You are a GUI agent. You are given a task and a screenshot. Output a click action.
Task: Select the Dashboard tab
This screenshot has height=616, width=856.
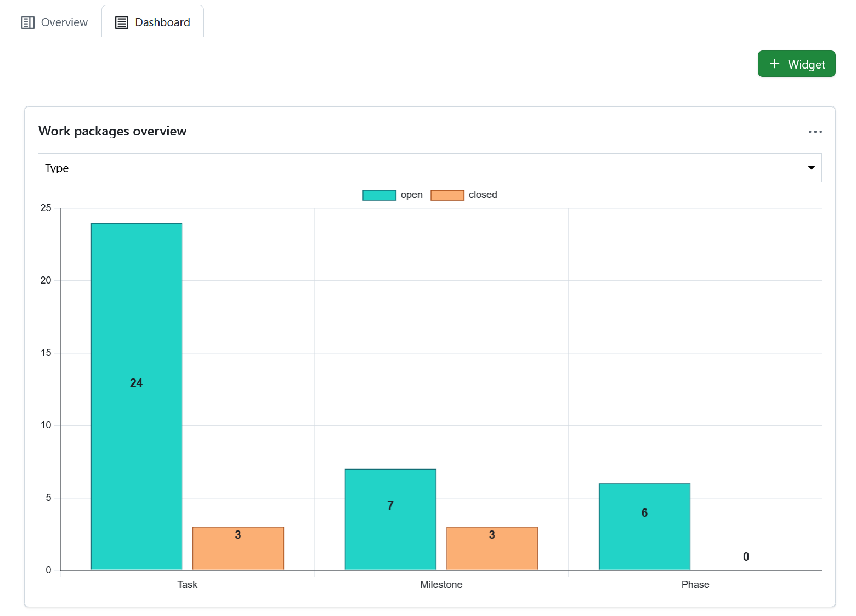tap(152, 22)
